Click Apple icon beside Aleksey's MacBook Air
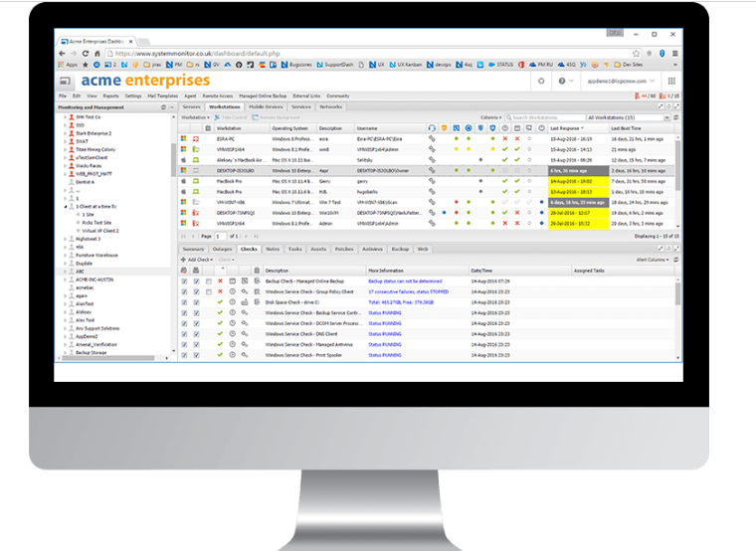 click(184, 160)
